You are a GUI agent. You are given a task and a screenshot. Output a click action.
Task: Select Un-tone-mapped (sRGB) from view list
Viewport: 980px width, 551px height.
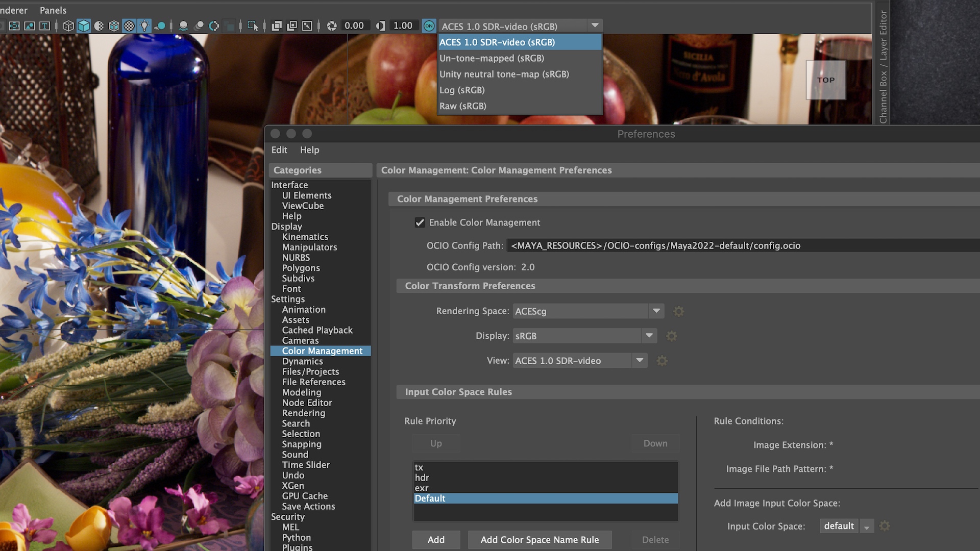(x=492, y=58)
